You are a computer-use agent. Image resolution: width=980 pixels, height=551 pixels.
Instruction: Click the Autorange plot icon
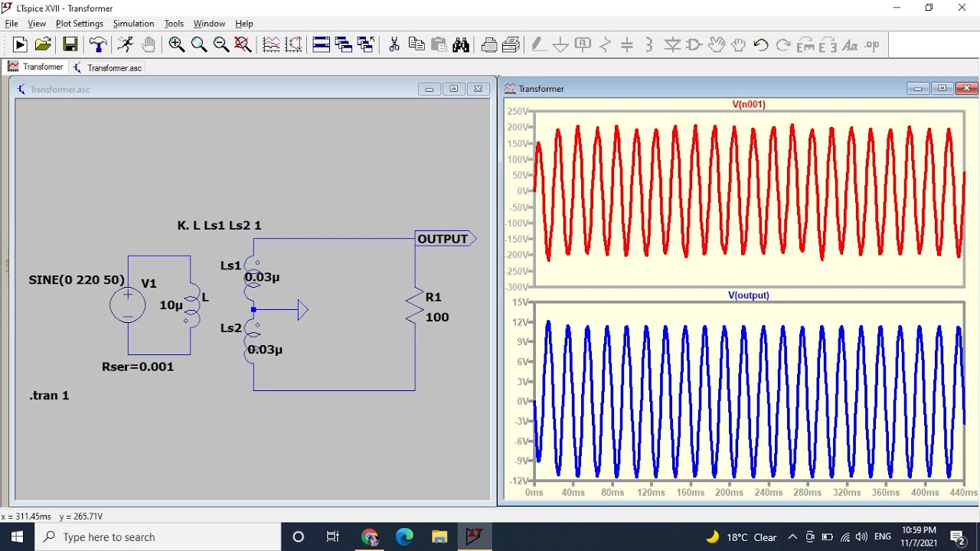(x=271, y=44)
